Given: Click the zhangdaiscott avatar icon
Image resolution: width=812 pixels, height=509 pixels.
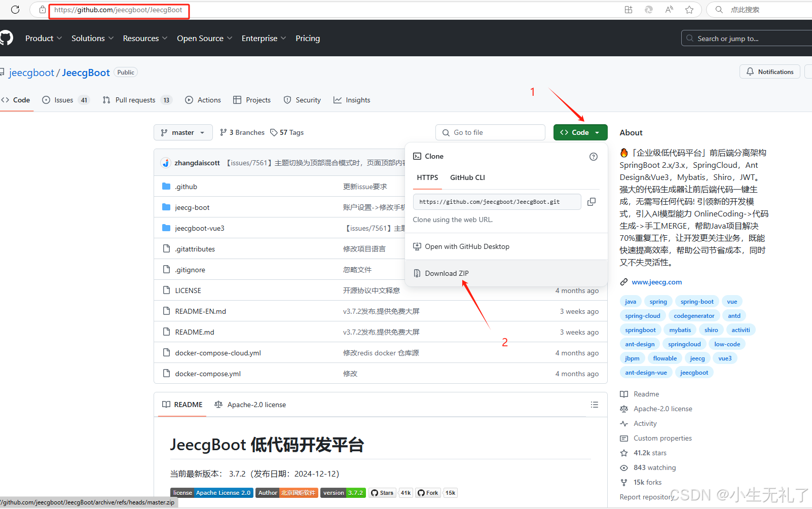Looking at the screenshot, I should 166,163.
